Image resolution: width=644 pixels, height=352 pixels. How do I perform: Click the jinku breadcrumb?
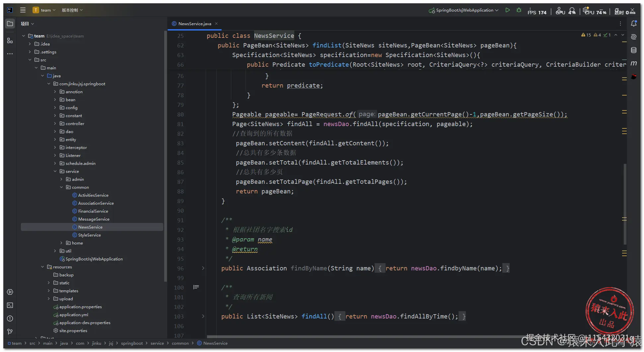pyautogui.click(x=97, y=343)
